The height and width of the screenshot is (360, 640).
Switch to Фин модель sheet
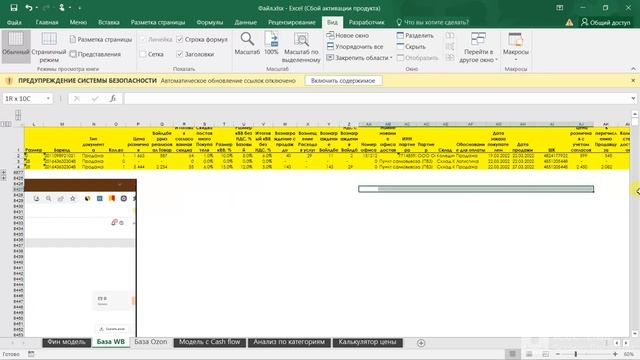[x=66, y=342]
